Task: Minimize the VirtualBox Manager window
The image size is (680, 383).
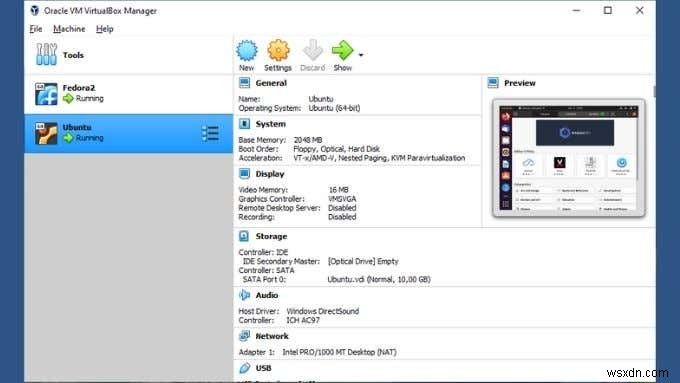Action: coord(576,10)
